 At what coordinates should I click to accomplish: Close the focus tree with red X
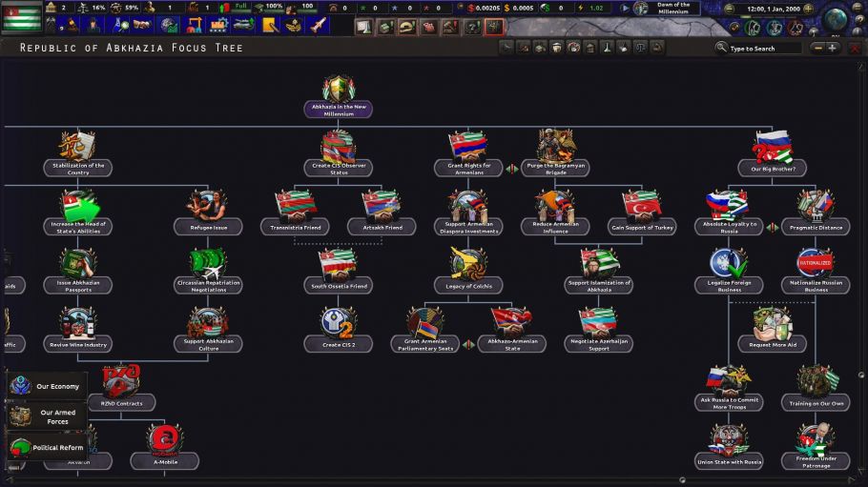click(855, 49)
